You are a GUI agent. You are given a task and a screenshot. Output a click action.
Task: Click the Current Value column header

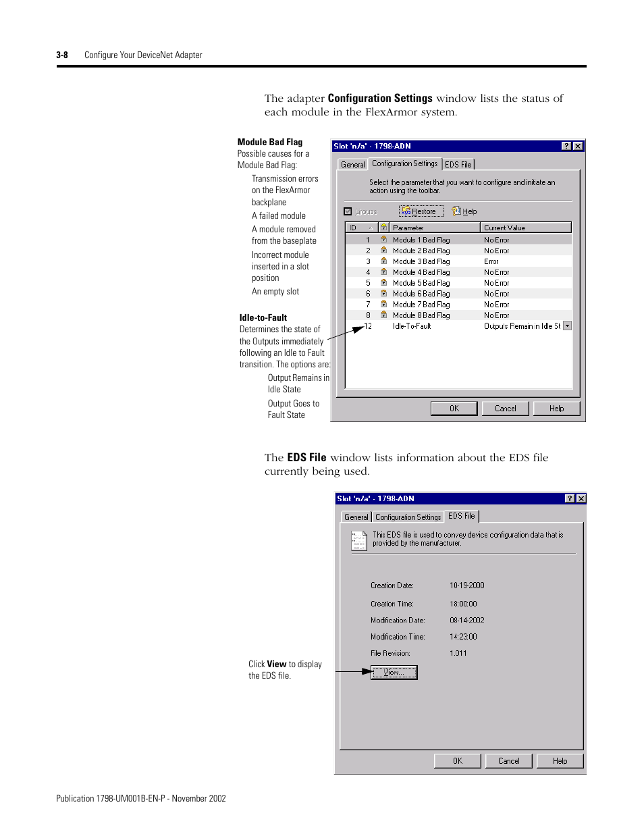(526, 228)
